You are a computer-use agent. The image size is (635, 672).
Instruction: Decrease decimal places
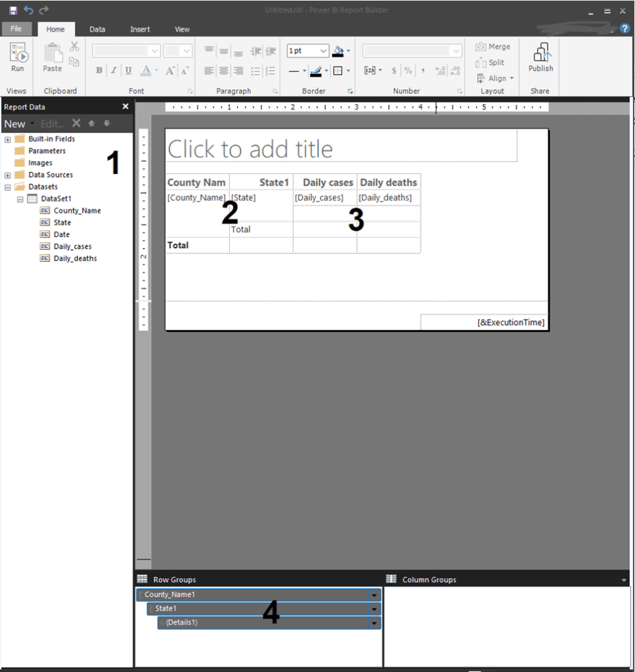click(x=455, y=71)
